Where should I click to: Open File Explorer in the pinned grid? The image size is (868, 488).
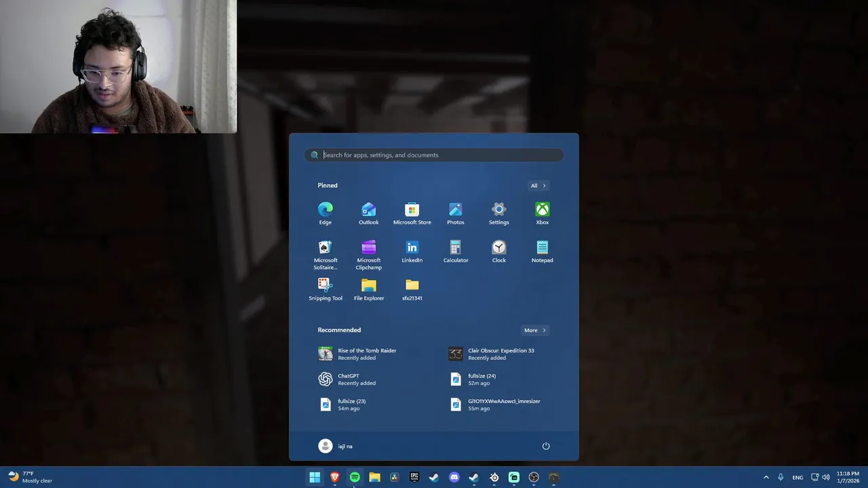(369, 289)
